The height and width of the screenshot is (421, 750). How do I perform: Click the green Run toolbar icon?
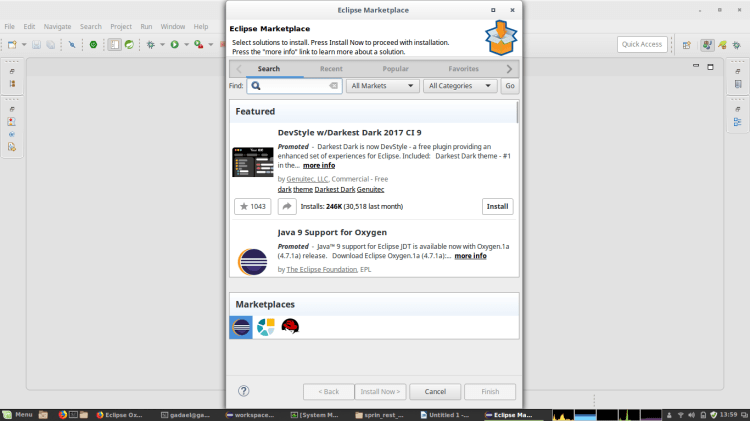(175, 44)
